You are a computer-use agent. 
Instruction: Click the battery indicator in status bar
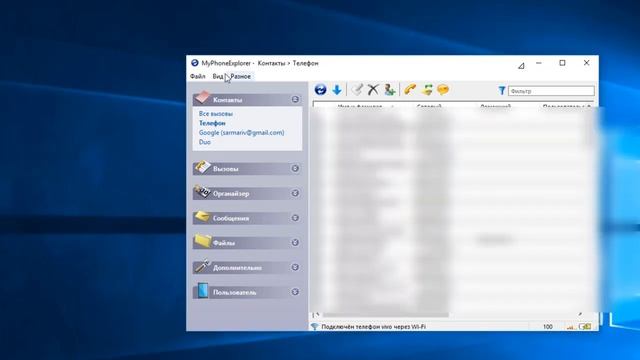point(585,327)
